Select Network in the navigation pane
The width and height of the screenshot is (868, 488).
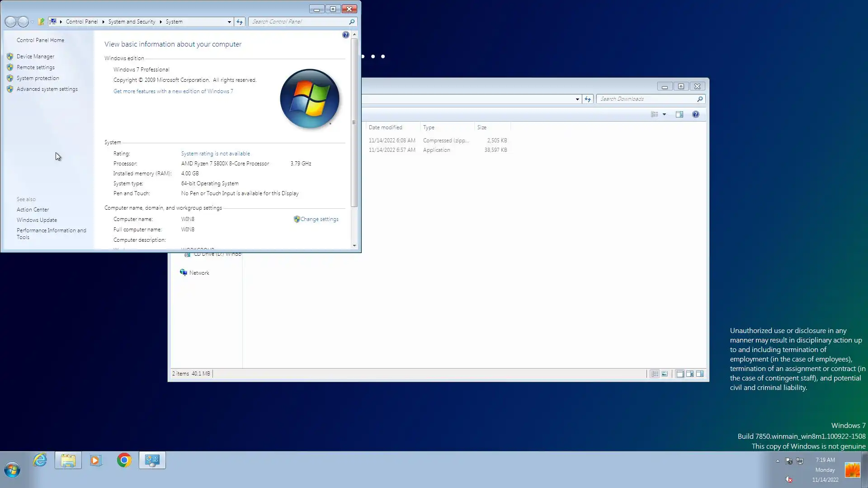click(199, 273)
